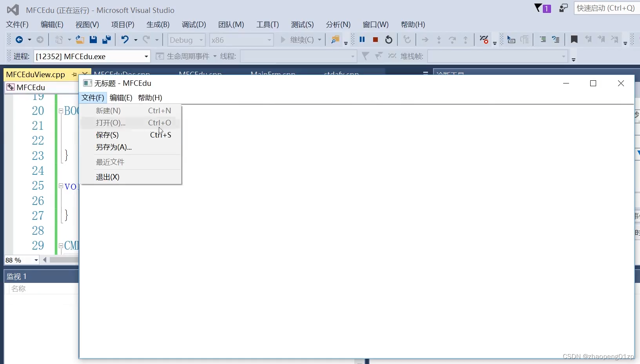
Task: Open Visual Studio 视图(V) menu
Action: (x=87, y=25)
